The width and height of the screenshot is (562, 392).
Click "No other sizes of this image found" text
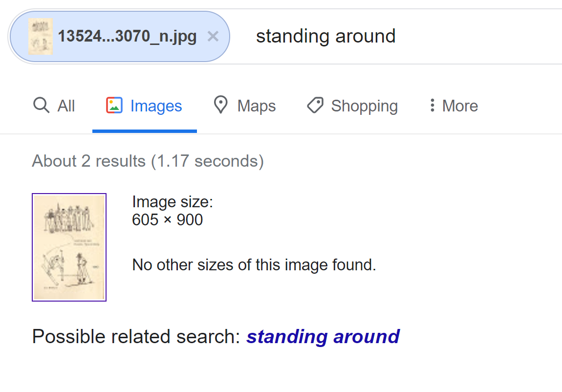(x=254, y=265)
